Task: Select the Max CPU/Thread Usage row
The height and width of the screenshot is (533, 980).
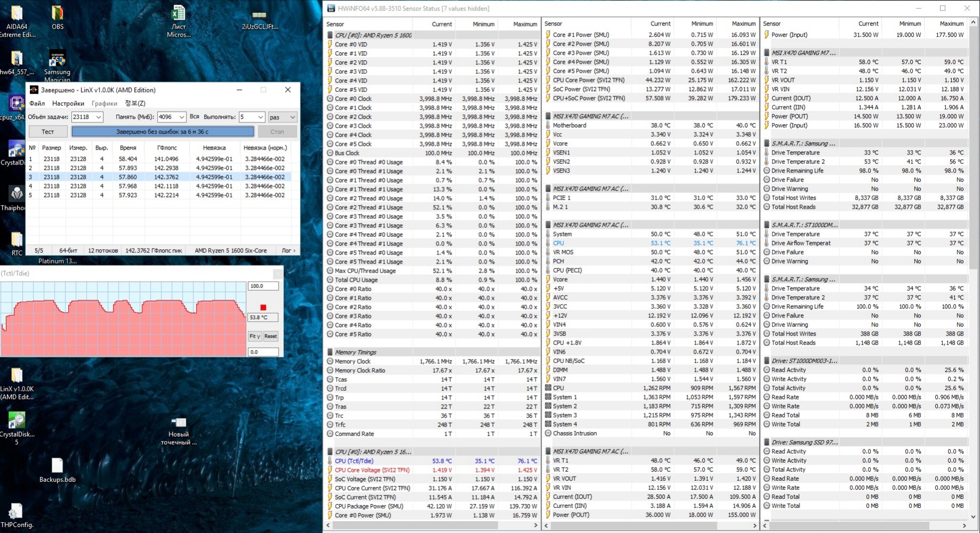Action: click(x=432, y=271)
